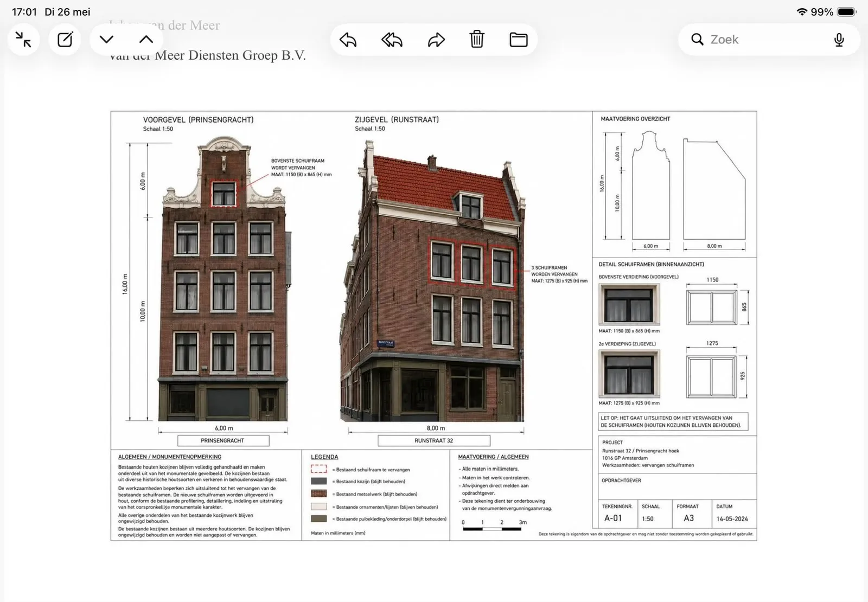The image size is (868, 602).
Task: Check the battery status indicator
Action: (846, 12)
